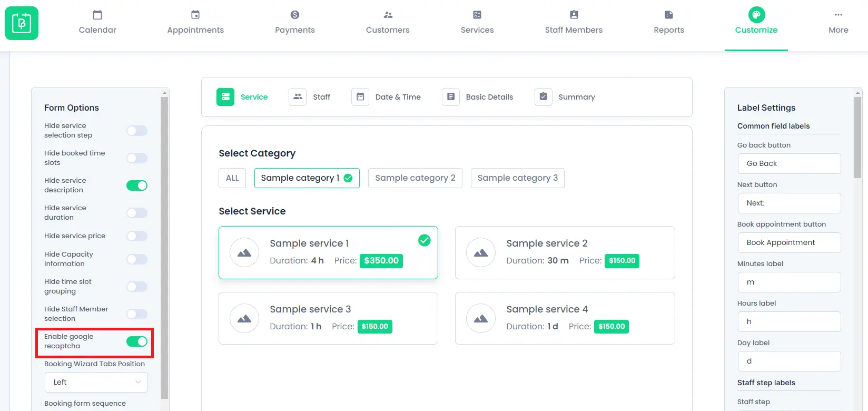Screen dimensions: 868x411
Task: Select the Sample category 3 button
Action: point(518,178)
